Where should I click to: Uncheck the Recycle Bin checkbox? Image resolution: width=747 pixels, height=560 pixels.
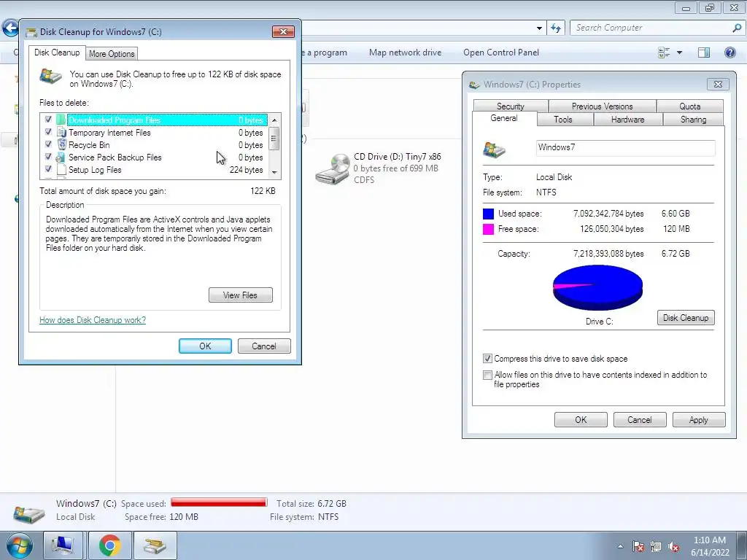point(48,144)
